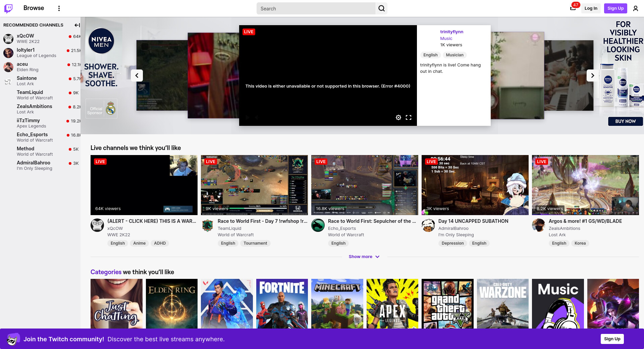644x349 pixels.
Task: Go to previous carousel stream
Action: (137, 76)
